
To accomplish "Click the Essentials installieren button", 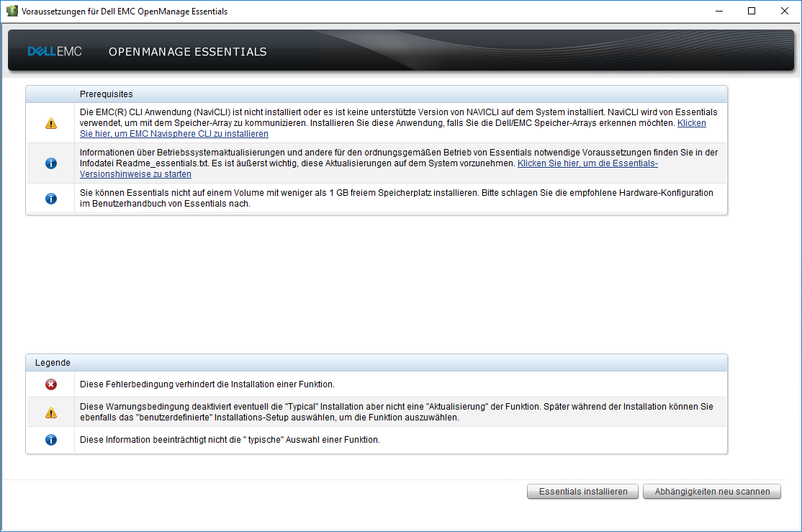I will point(582,492).
